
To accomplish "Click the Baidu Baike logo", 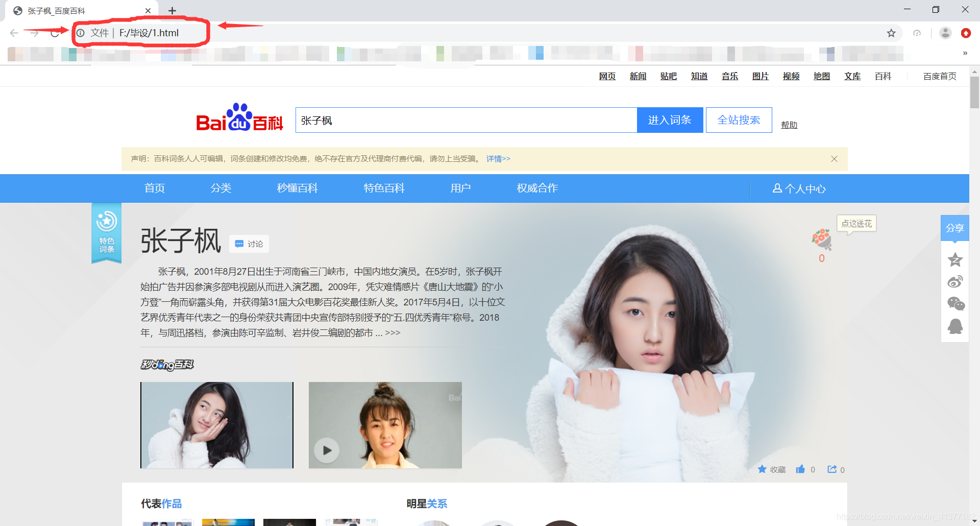I will pyautogui.click(x=238, y=119).
